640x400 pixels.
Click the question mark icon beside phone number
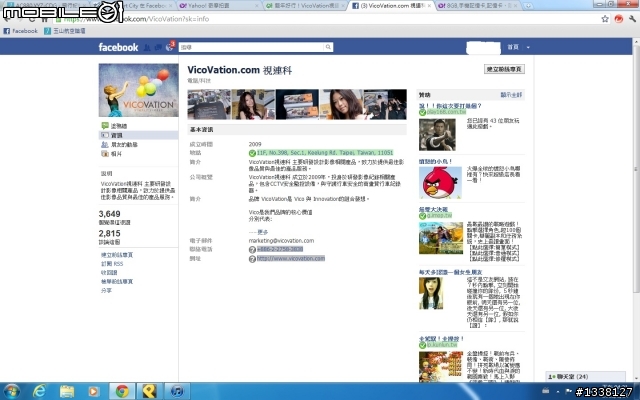pyautogui.click(x=252, y=249)
